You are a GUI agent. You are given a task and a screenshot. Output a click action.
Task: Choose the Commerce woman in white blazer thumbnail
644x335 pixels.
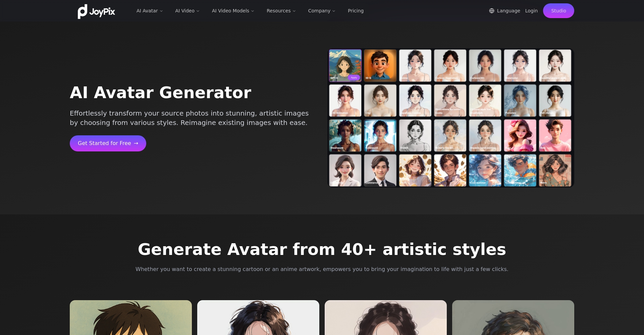pyautogui.click(x=345, y=170)
